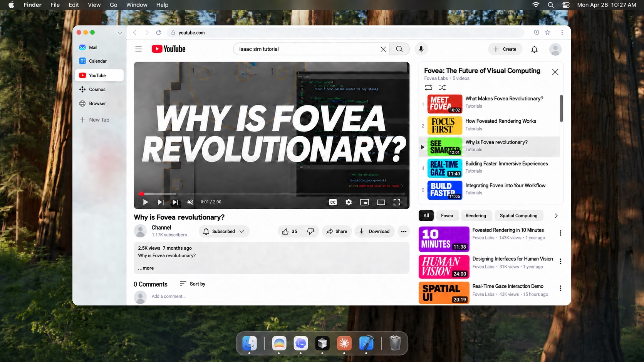This screenshot has height=362, width=644.
Task: Click the Download button
Action: (374, 231)
